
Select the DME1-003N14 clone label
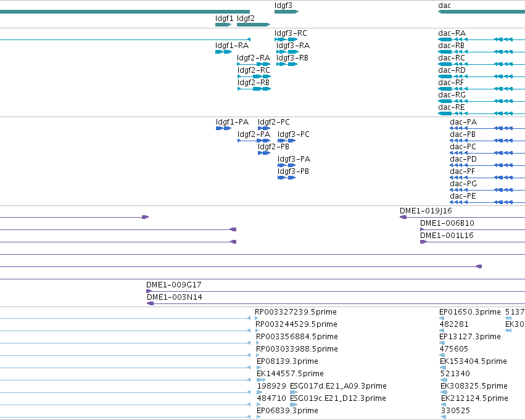(x=174, y=297)
